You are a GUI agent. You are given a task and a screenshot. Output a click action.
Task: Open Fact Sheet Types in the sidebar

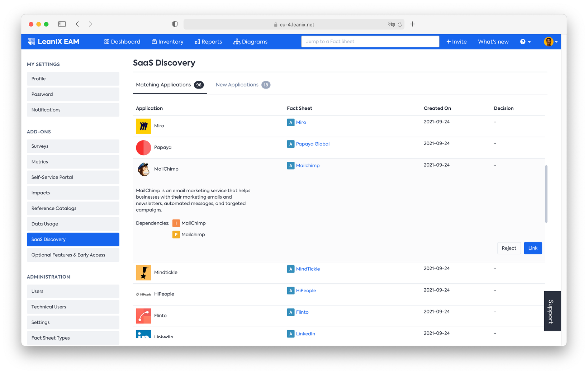tap(73, 338)
